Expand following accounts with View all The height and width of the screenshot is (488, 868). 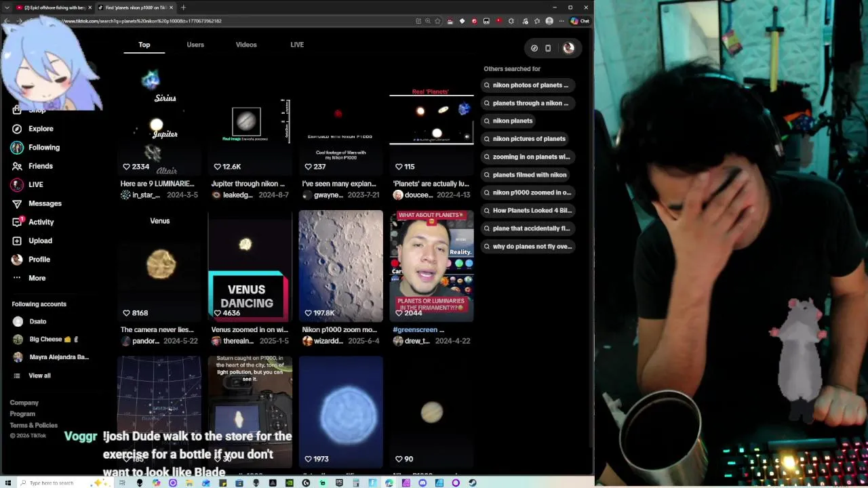click(39, 375)
